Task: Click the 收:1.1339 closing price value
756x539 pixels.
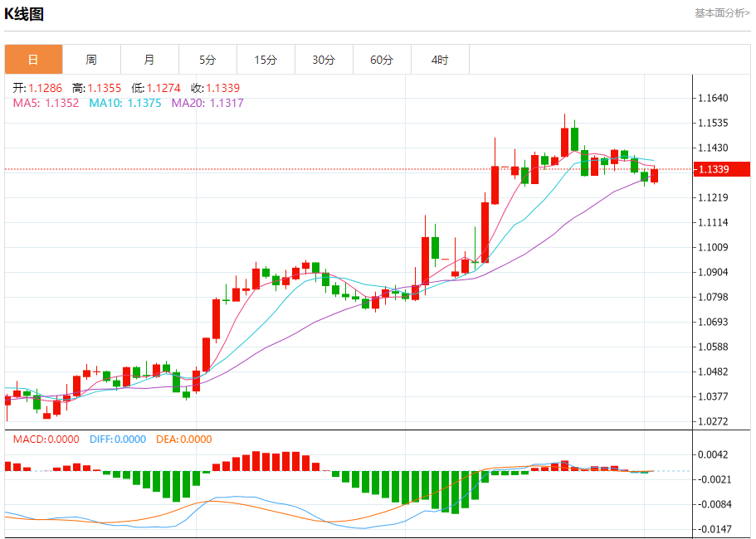Action: click(215, 88)
